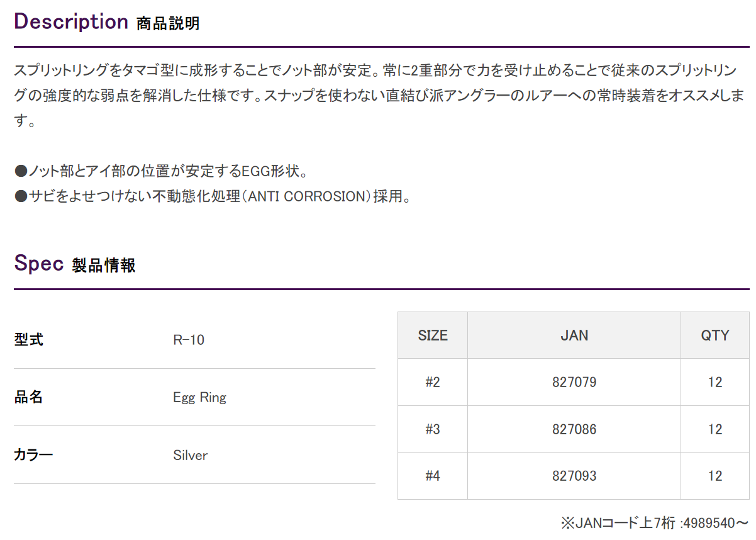This screenshot has width=756, height=540.
Task: Select the JAN column header
Action: click(574, 335)
